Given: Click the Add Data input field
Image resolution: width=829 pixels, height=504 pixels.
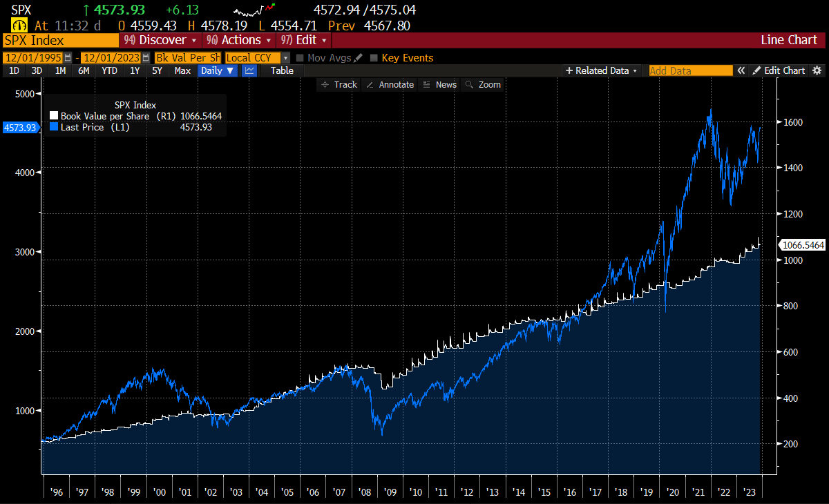Looking at the screenshot, I should pyautogui.click(x=691, y=70).
